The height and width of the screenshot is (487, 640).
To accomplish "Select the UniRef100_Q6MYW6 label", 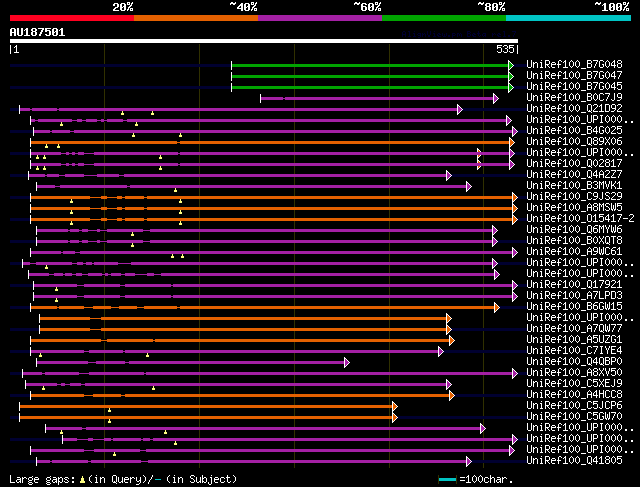I will tap(574, 230).
